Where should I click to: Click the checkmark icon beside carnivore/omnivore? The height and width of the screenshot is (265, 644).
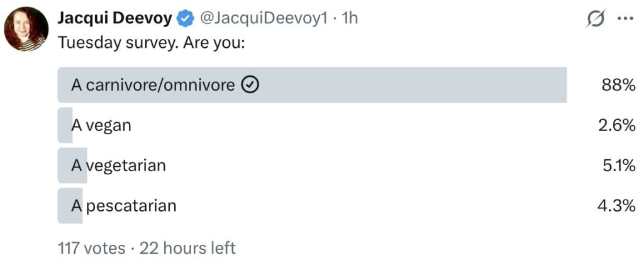[250, 85]
